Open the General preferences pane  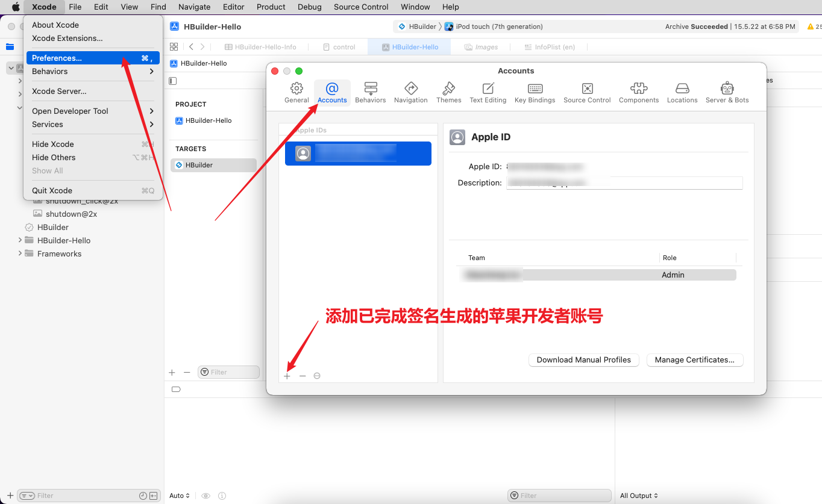(296, 93)
